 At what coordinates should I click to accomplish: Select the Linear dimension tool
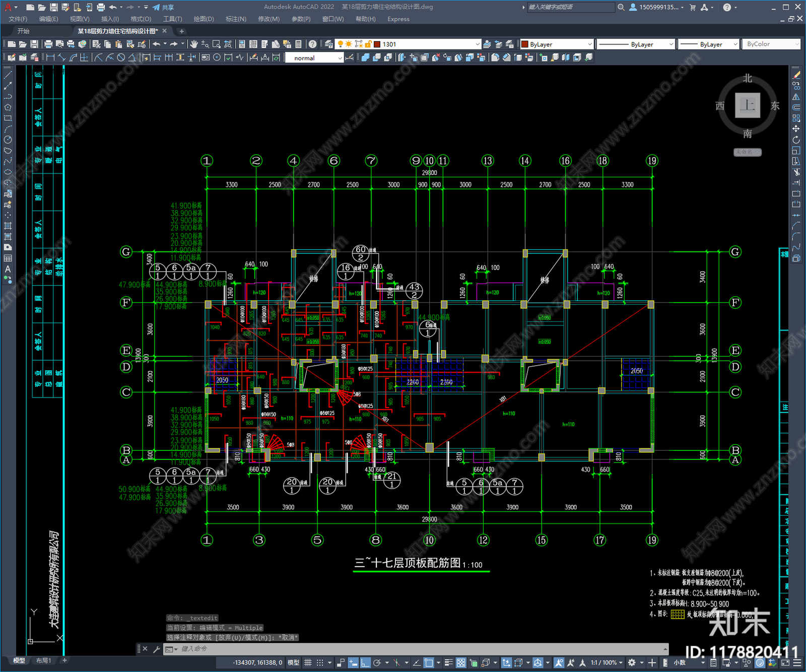tap(50, 57)
